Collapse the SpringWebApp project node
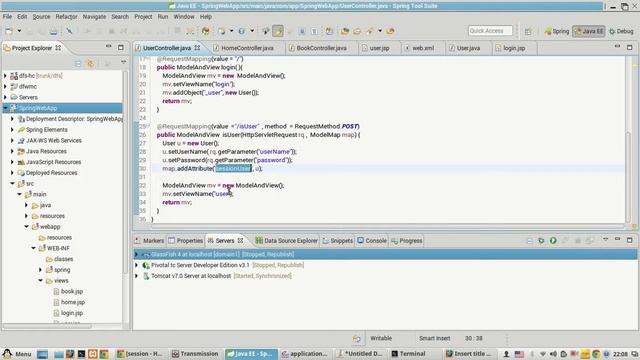Image resolution: width=640 pixels, height=360 pixels. coord(5,108)
